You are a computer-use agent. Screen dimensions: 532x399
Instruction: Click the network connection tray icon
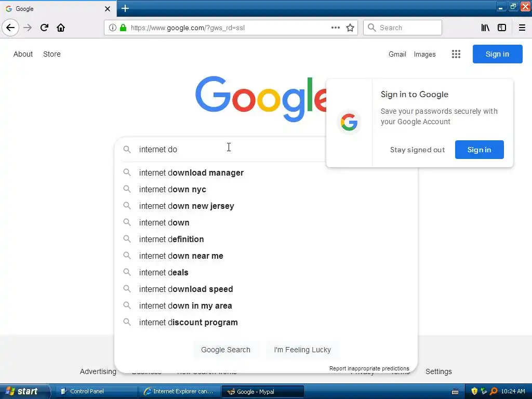click(x=484, y=391)
